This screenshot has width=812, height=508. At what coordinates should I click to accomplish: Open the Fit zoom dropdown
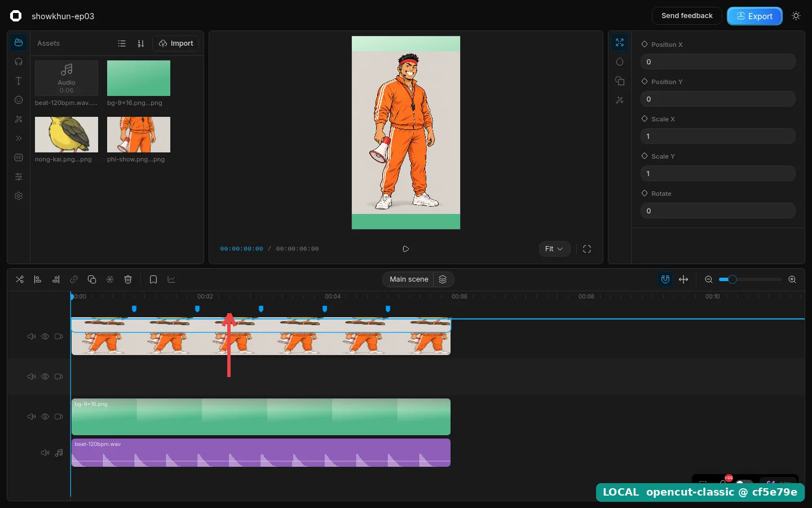pyautogui.click(x=554, y=249)
